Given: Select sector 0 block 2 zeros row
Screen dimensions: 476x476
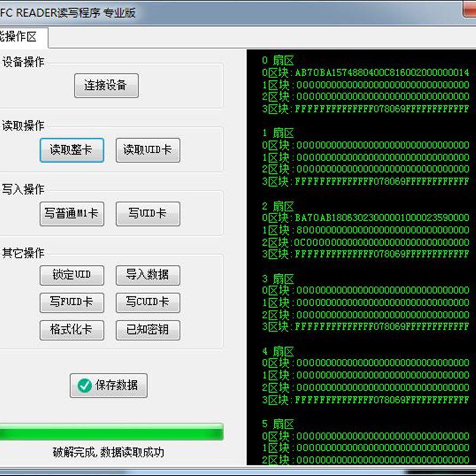Looking at the screenshot, I should pyautogui.click(x=365, y=96).
